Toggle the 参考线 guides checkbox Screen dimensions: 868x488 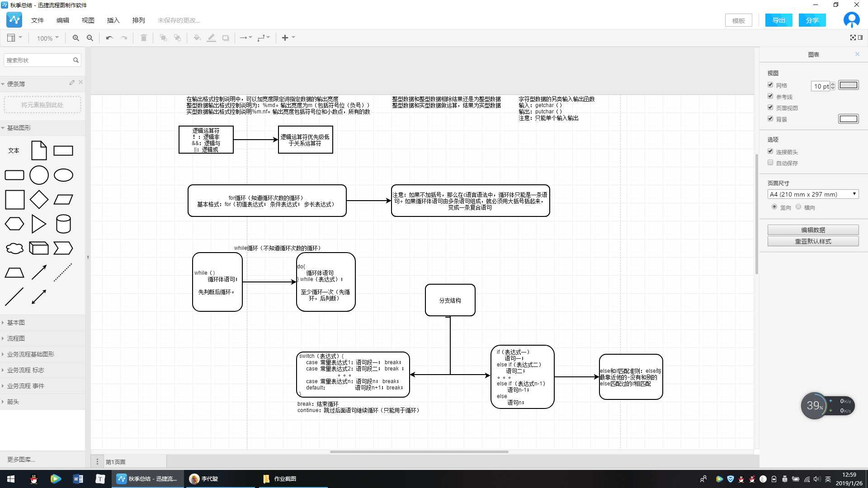(x=770, y=96)
